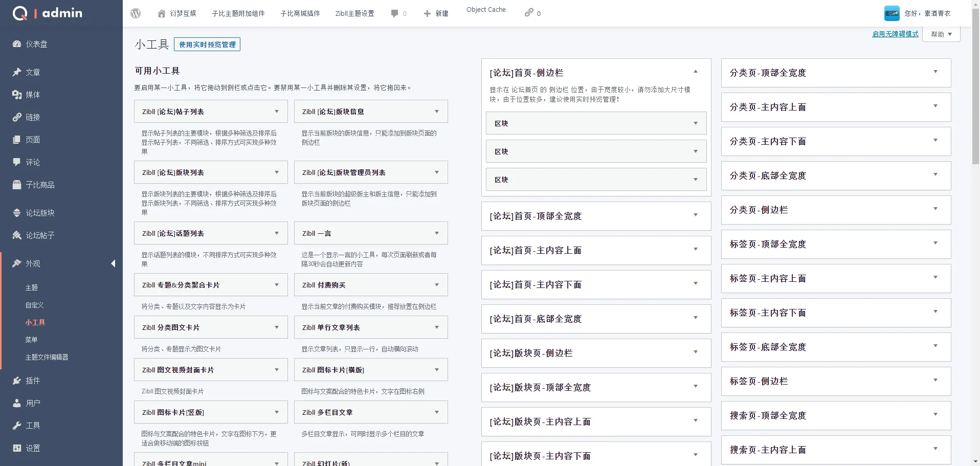The image size is (980, 466).
Task: Select the 小工具 submenu item
Action: (x=35, y=322)
